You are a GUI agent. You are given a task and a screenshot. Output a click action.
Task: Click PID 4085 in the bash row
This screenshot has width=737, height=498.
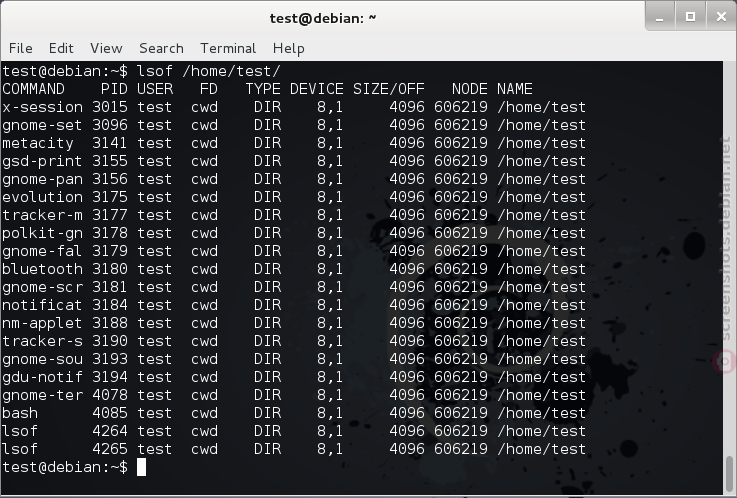(110, 413)
